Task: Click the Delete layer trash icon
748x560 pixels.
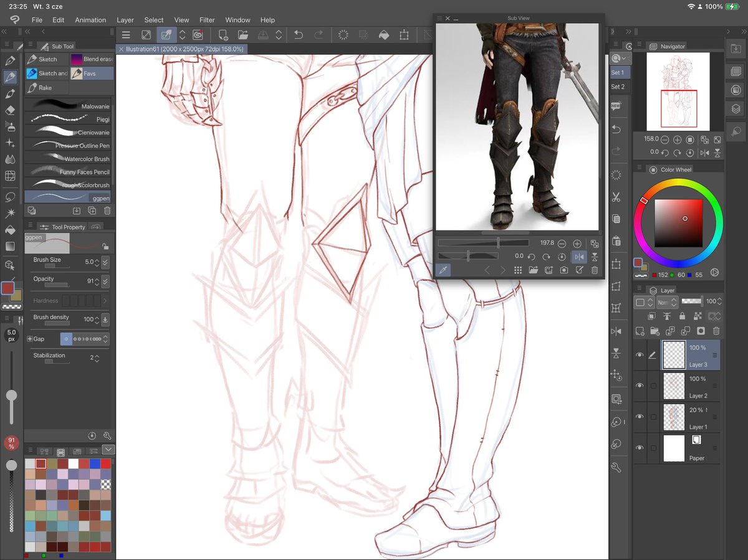Action: [716, 331]
